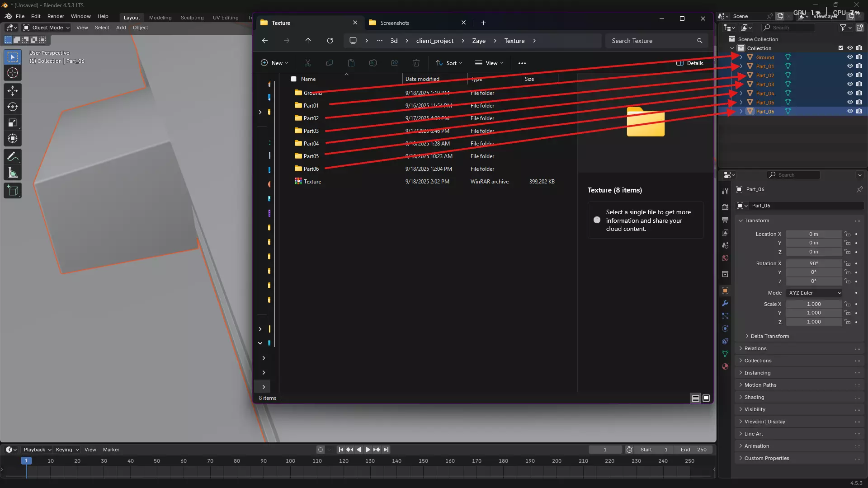Image resolution: width=868 pixels, height=488 pixels.
Task: Select the Measure tool
Action: (x=13, y=173)
